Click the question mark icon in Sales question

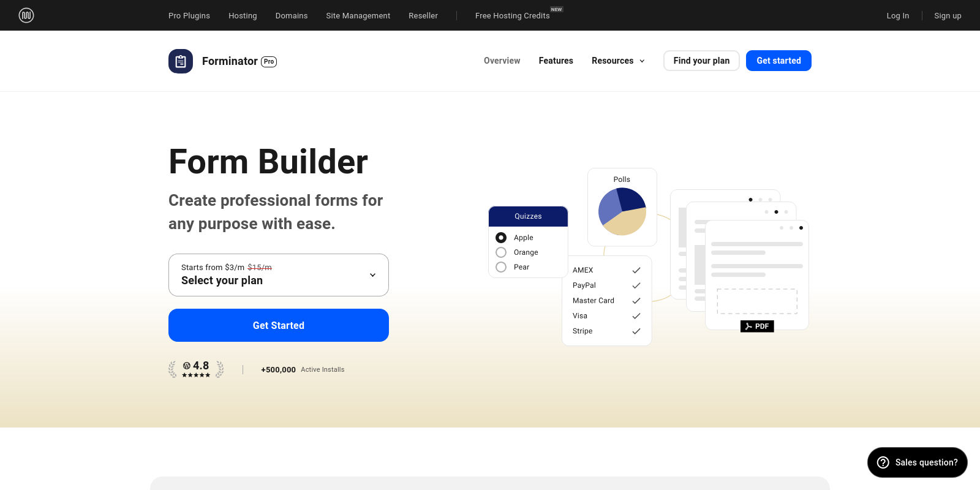(x=883, y=462)
